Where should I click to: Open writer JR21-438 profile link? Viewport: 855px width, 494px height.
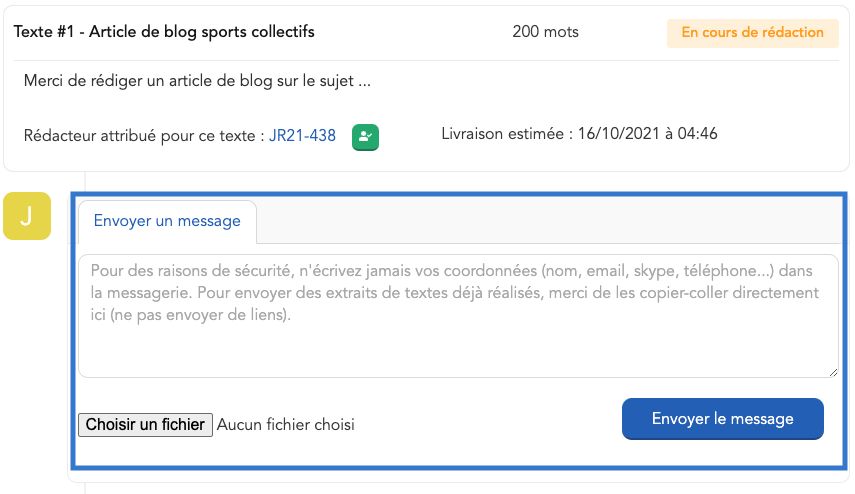pos(302,135)
